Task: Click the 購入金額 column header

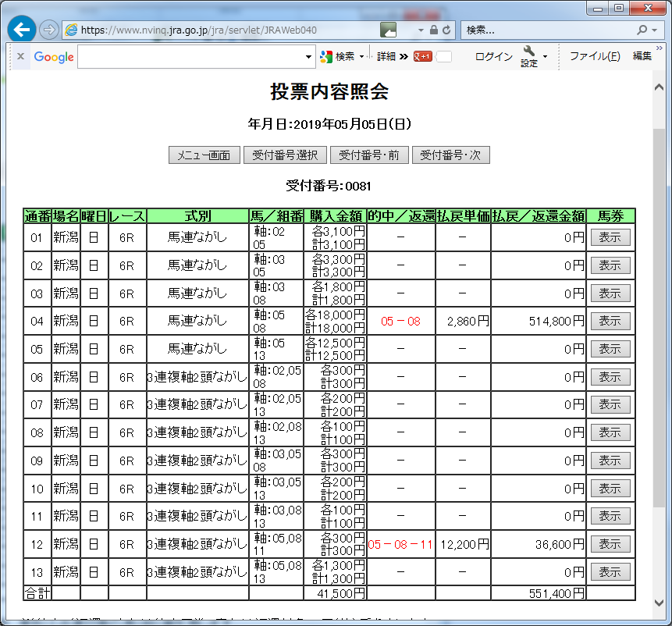Action: pos(336,216)
